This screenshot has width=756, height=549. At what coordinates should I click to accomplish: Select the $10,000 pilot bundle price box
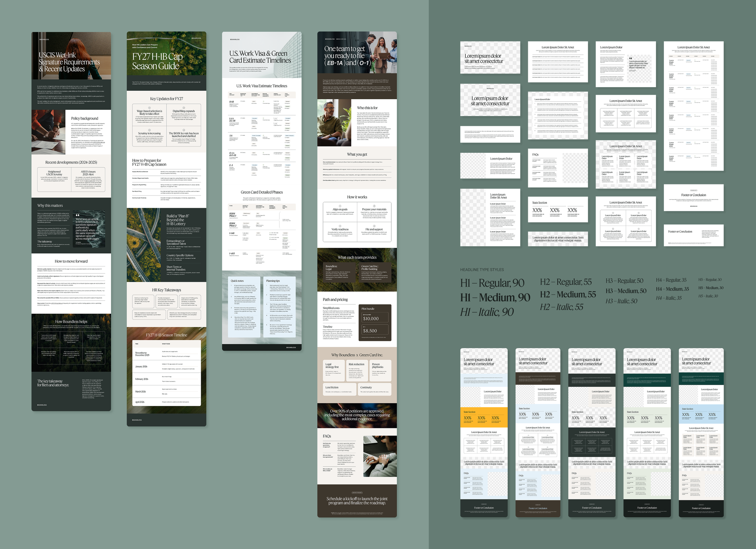point(374,318)
